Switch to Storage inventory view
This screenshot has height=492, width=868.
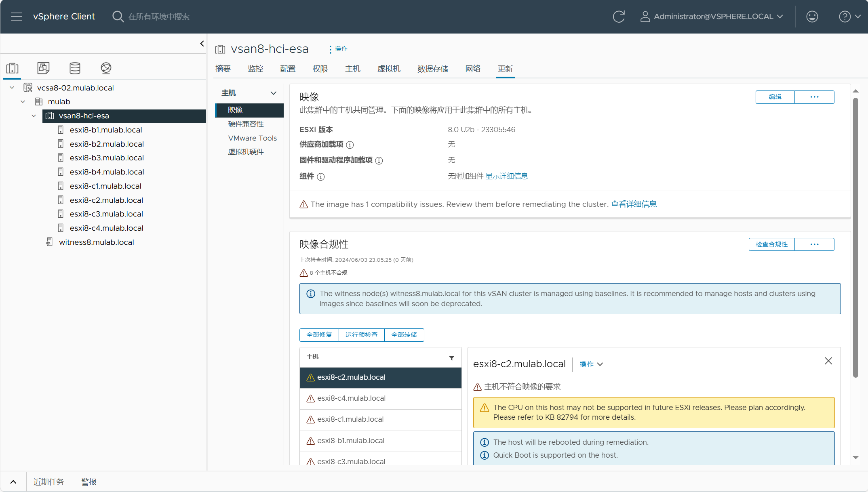[x=75, y=68]
